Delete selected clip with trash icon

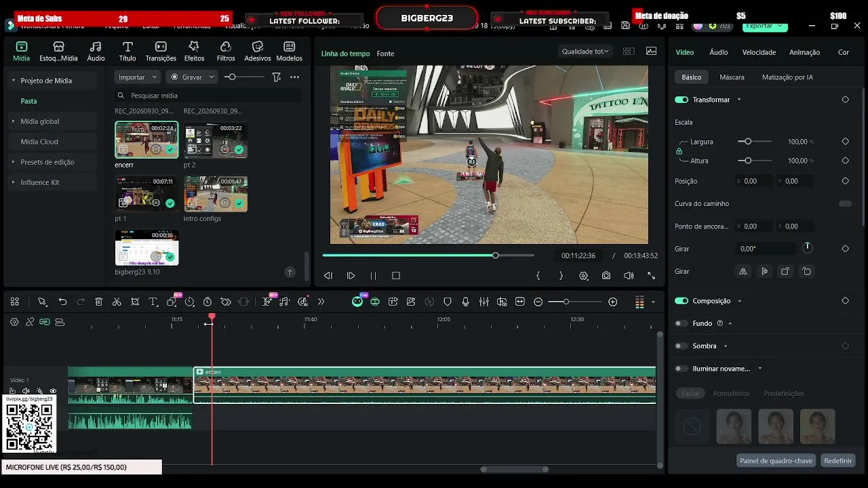pyautogui.click(x=98, y=302)
